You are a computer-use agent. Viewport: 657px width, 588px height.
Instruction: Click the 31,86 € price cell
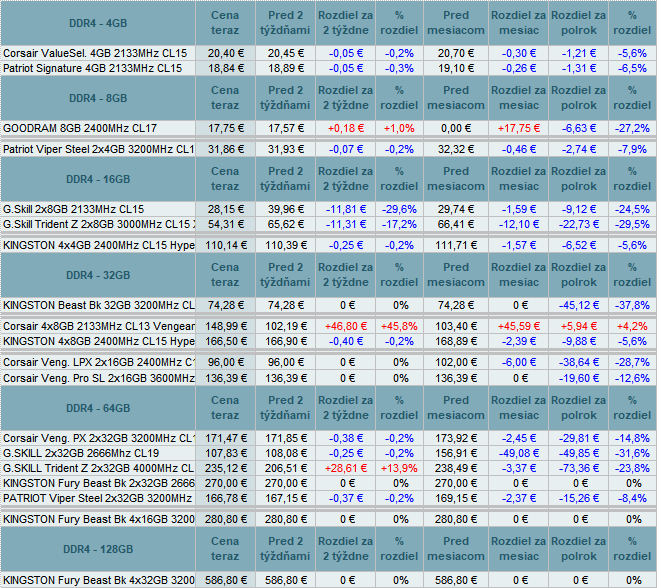tap(225, 149)
